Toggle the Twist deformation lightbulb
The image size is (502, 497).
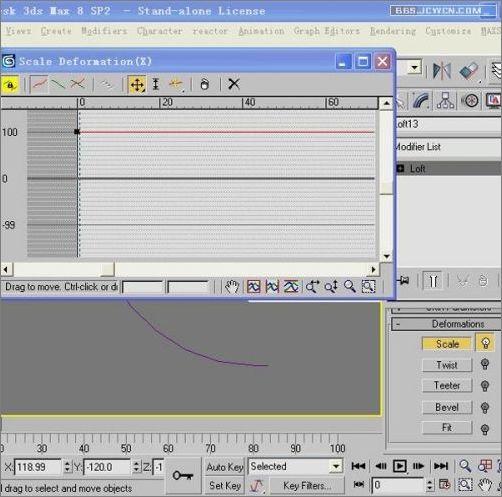click(x=485, y=364)
